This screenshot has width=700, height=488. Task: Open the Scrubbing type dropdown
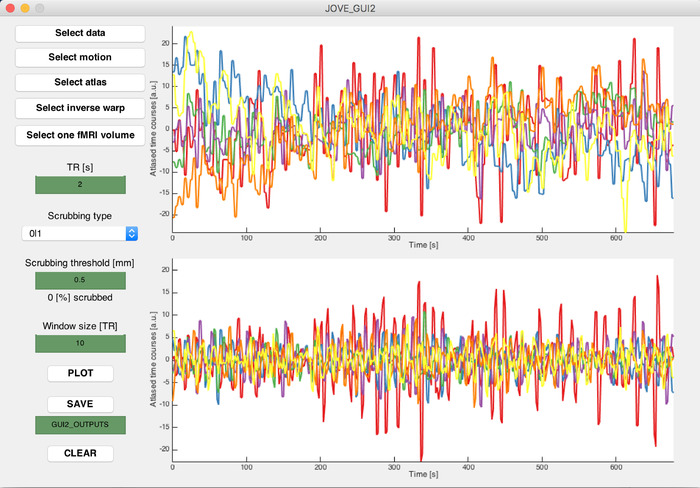coord(80,233)
